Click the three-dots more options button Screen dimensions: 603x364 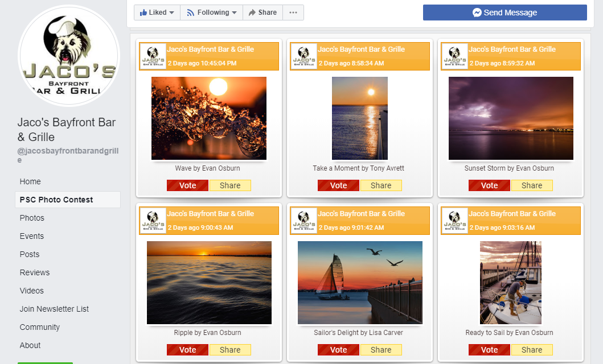point(293,13)
